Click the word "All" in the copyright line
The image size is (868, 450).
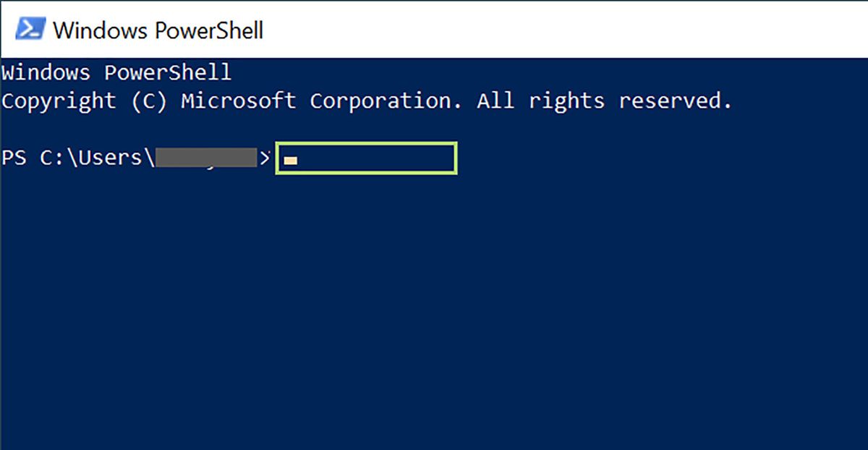[495, 101]
